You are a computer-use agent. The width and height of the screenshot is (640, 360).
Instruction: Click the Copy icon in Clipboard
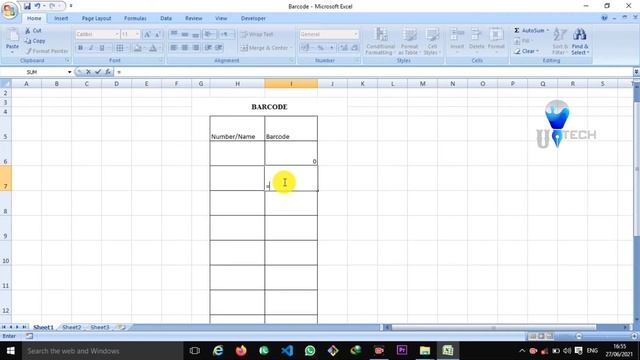click(28, 41)
